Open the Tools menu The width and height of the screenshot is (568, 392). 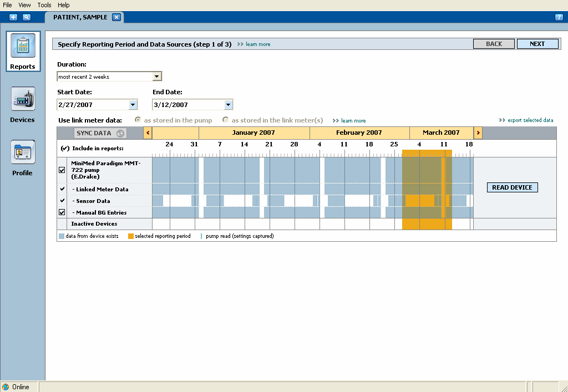(x=44, y=5)
